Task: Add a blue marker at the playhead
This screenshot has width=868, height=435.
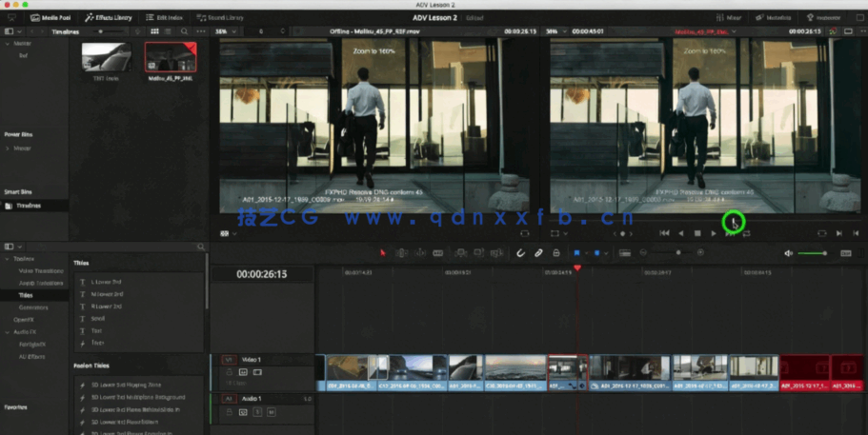Action: (x=596, y=252)
